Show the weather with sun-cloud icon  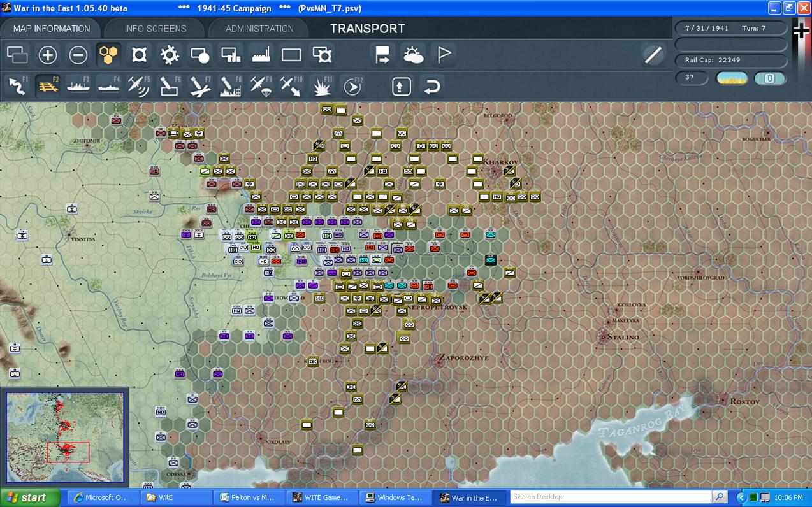(x=413, y=55)
